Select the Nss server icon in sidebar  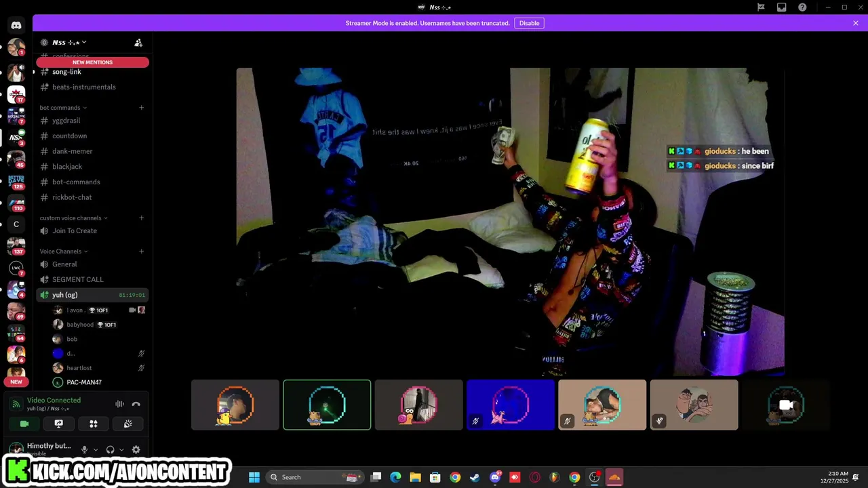click(16, 138)
